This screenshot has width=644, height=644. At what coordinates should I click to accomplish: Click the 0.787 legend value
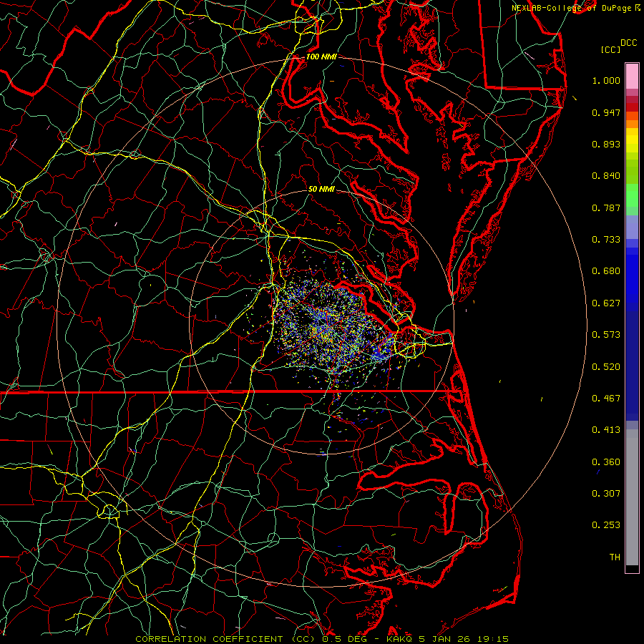coord(606,208)
